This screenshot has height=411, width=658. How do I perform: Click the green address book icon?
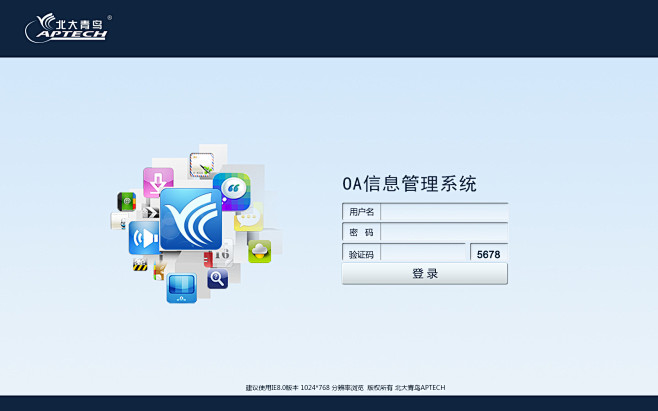point(126,202)
